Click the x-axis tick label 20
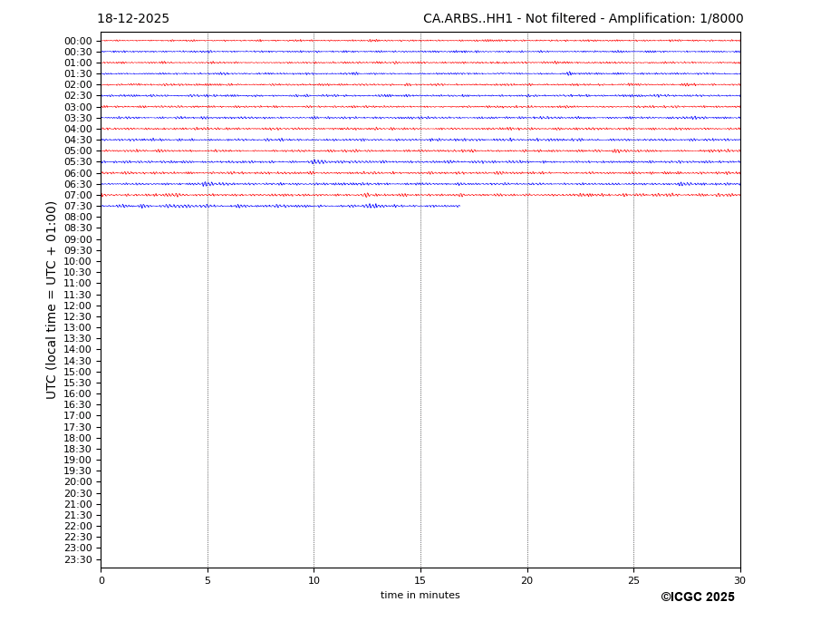The image size is (840, 631). tap(526, 580)
